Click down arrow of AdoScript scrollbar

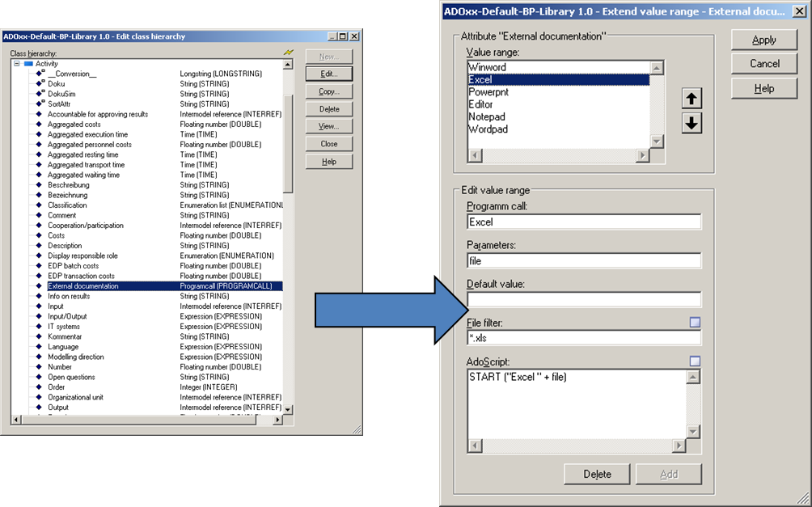pos(693,431)
